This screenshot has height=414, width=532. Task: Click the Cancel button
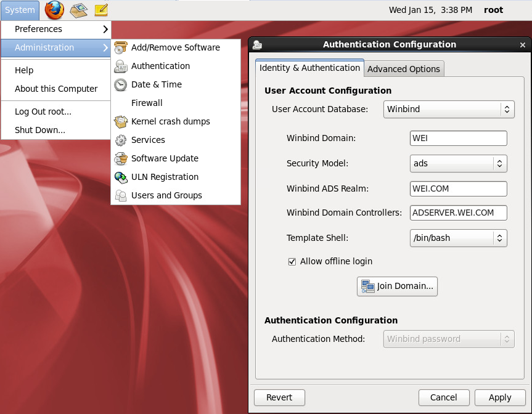click(444, 397)
